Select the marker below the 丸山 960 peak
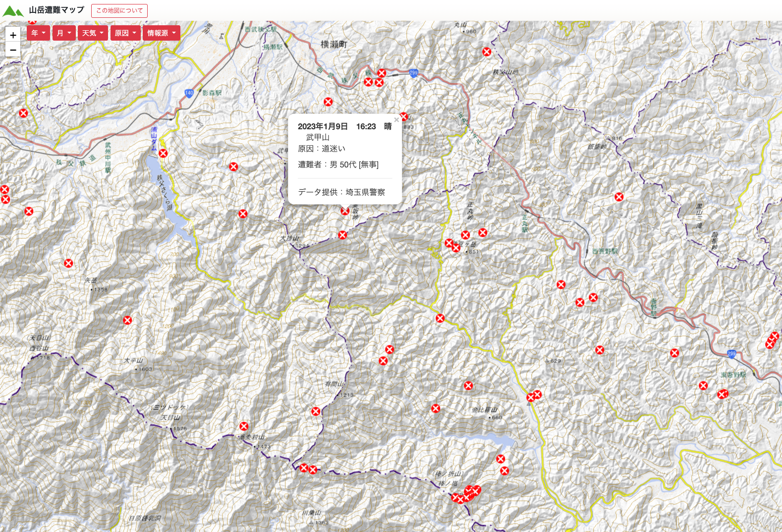 click(x=487, y=52)
